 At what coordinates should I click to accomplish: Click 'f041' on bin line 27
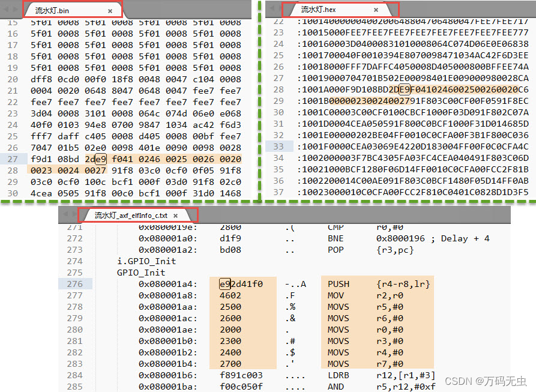(x=122, y=159)
